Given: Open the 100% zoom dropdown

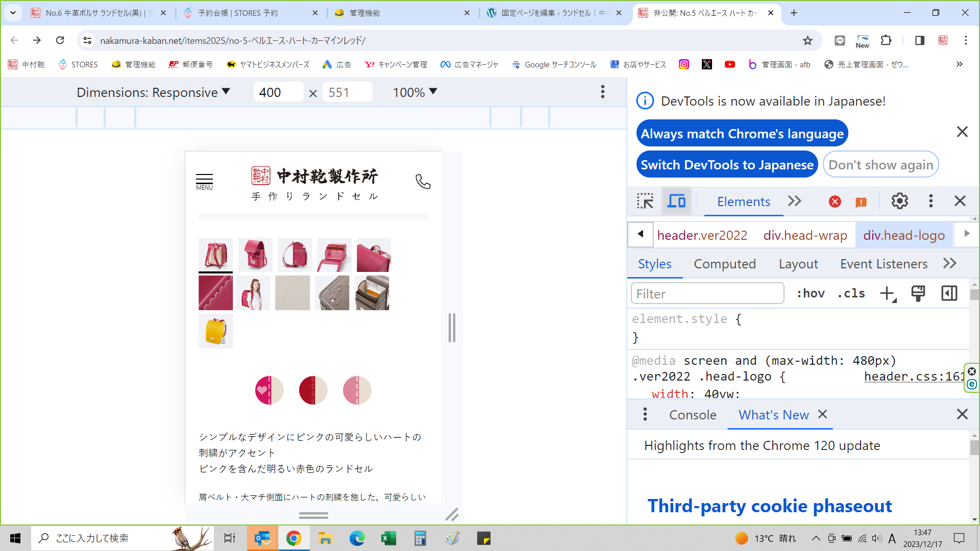Looking at the screenshot, I should tap(414, 92).
